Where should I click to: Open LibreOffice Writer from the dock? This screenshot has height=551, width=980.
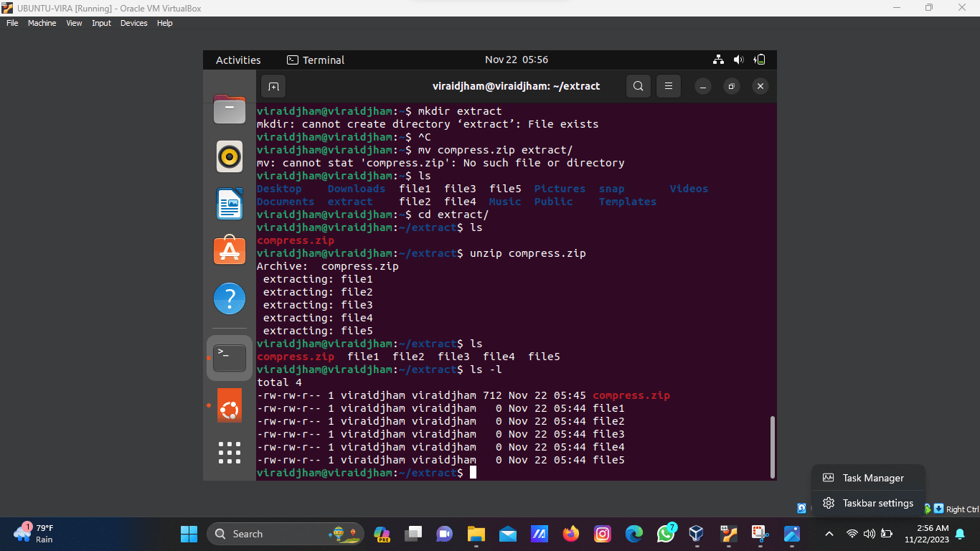(230, 204)
